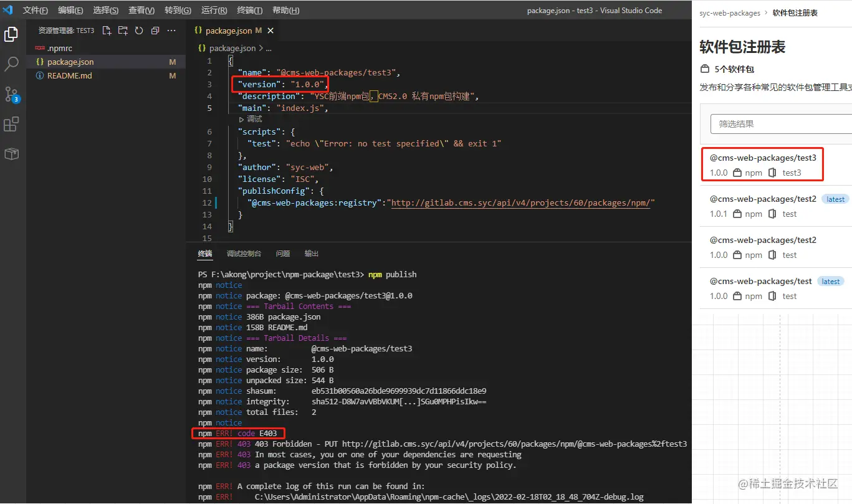Viewport: 852px width, 504px height.
Task: Refresh the explorer file list
Action: coord(139,30)
